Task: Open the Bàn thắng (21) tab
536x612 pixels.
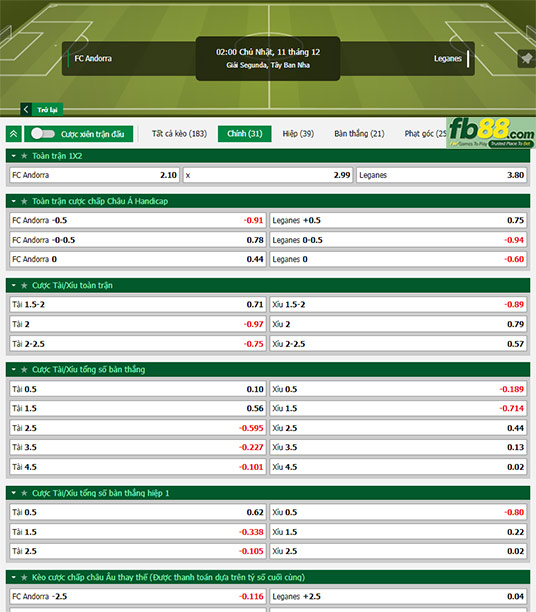Action: pos(359,134)
